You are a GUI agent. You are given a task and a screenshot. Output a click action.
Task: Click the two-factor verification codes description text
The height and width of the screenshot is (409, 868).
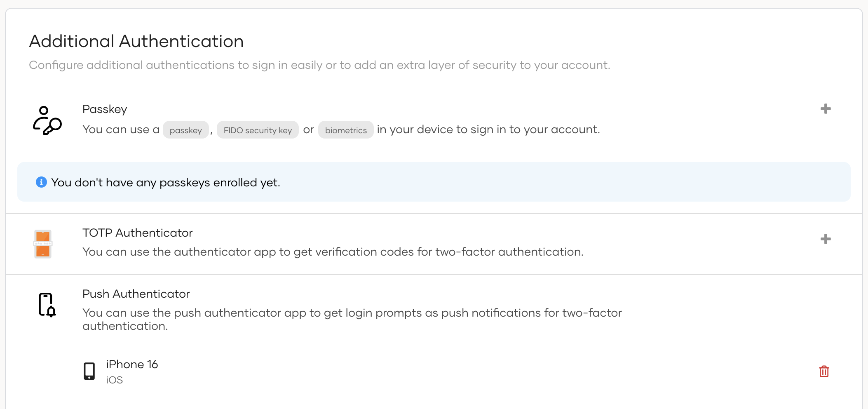coord(333,252)
